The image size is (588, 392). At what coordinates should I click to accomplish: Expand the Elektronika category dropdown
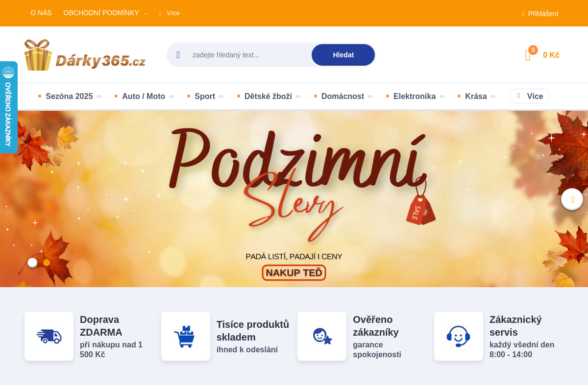pyautogui.click(x=415, y=97)
